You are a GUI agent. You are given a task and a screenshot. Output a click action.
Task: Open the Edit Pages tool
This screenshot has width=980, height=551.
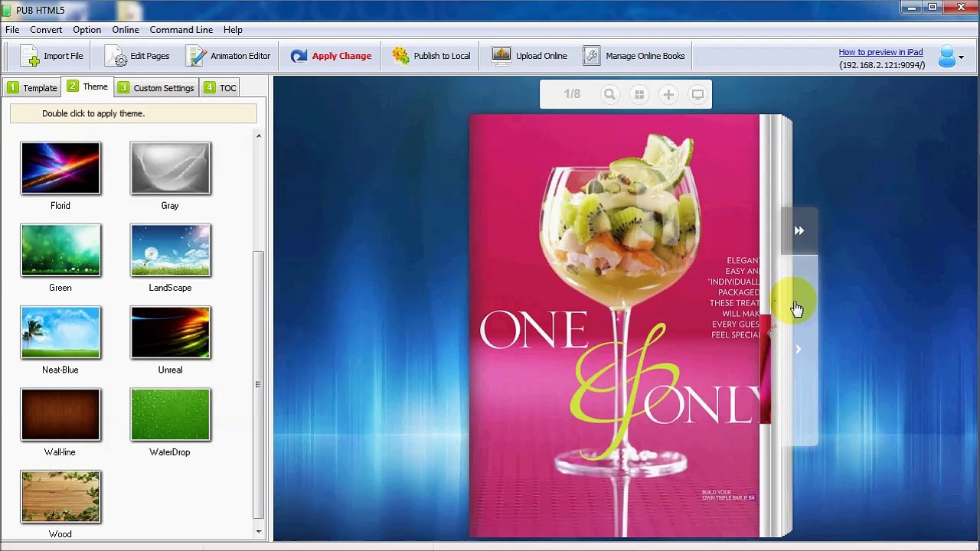click(138, 56)
